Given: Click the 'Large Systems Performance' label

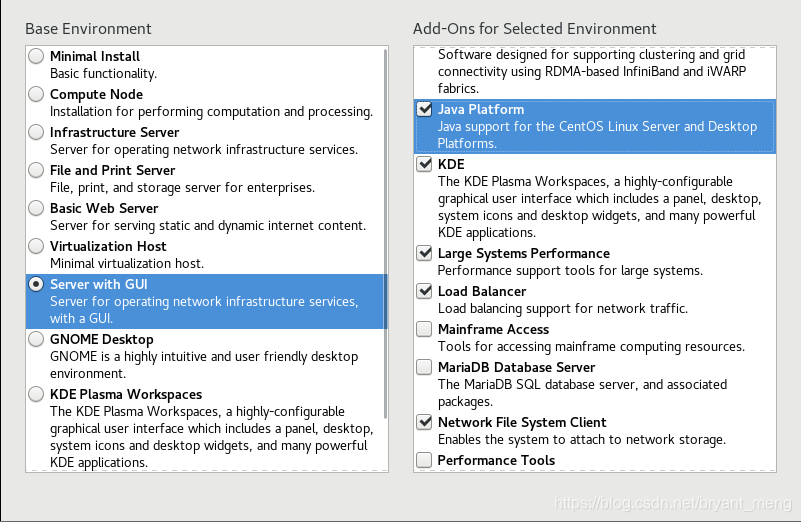Looking at the screenshot, I should coord(524,253).
